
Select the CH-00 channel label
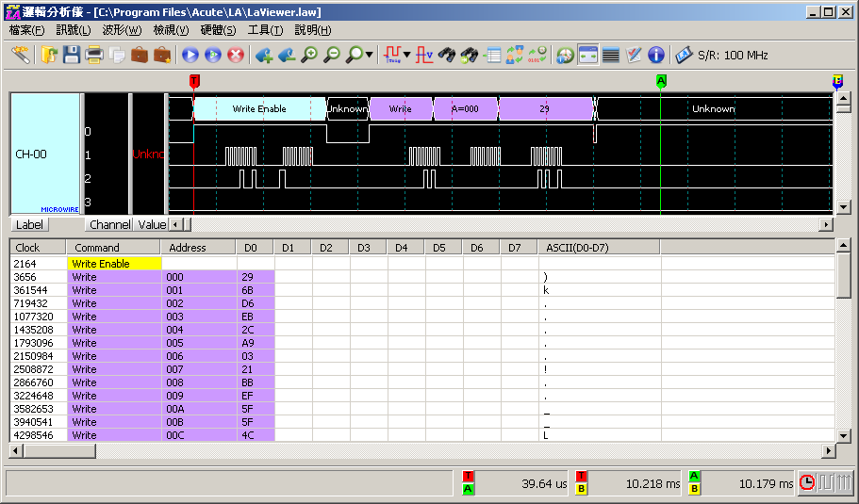point(46,154)
